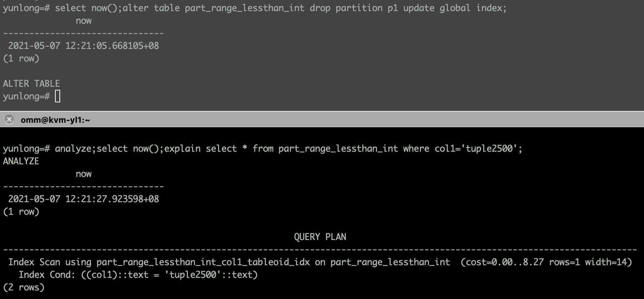
Task: Click the Index Scan plan line
Action: pos(320,262)
